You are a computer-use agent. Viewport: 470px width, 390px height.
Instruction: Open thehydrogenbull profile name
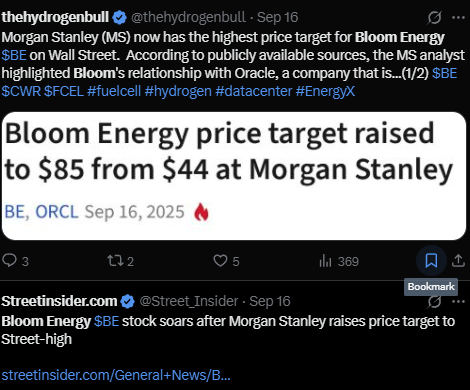click(x=55, y=17)
